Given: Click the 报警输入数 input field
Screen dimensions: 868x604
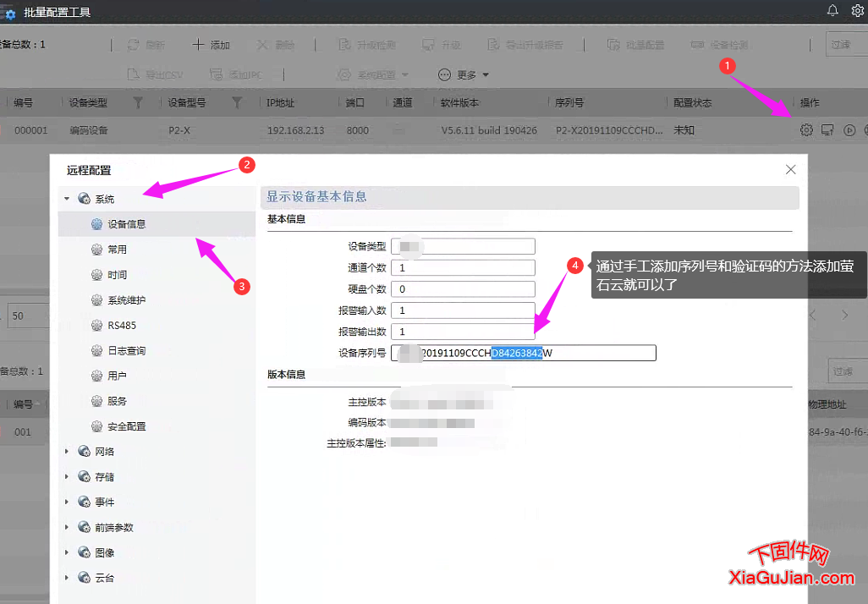Looking at the screenshot, I should [463, 310].
